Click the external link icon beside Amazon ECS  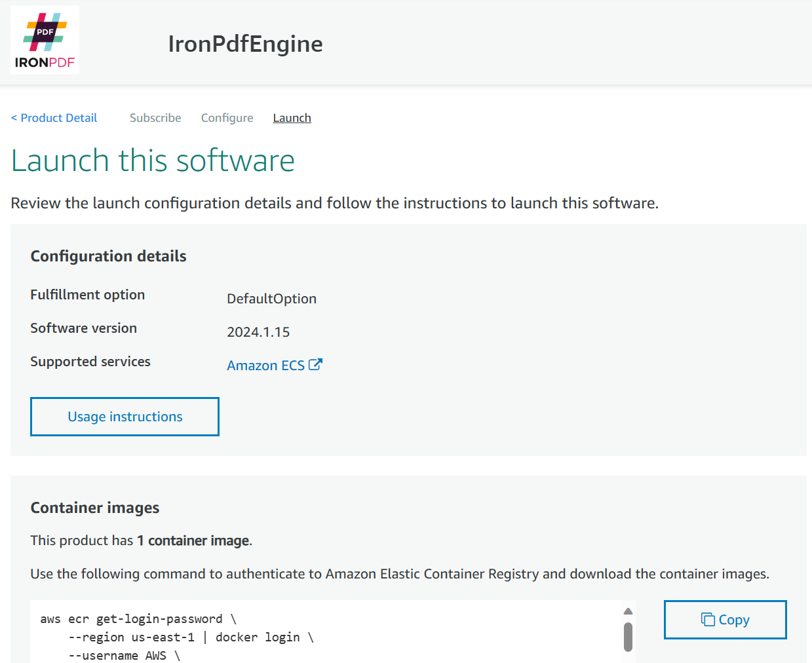click(315, 365)
